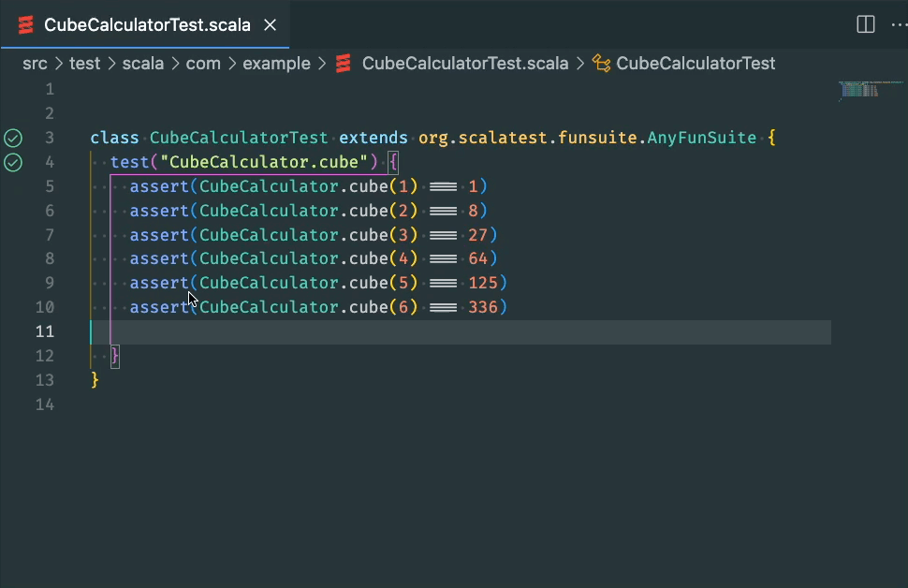The image size is (908, 588).
Task: Click com in the breadcrumb path
Action: point(203,63)
